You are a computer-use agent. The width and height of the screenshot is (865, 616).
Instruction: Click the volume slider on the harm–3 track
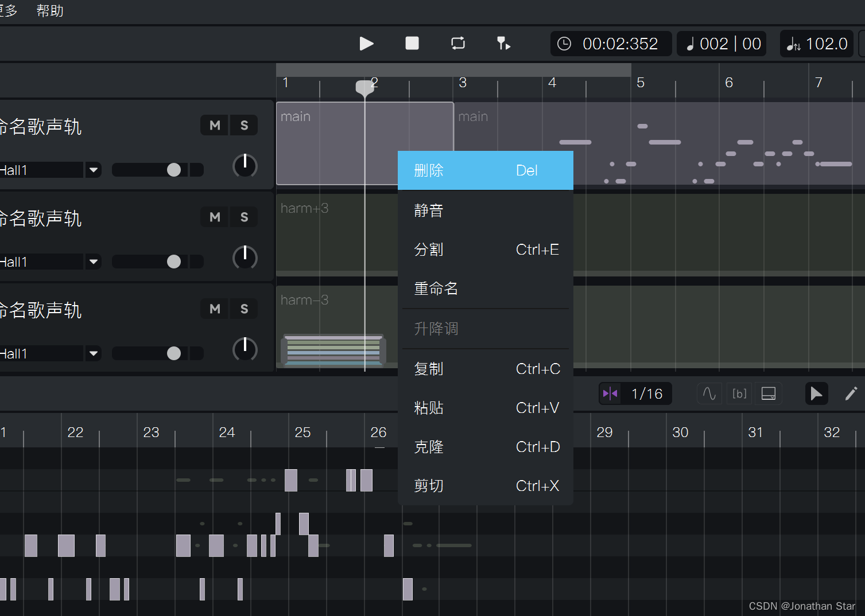158,353
